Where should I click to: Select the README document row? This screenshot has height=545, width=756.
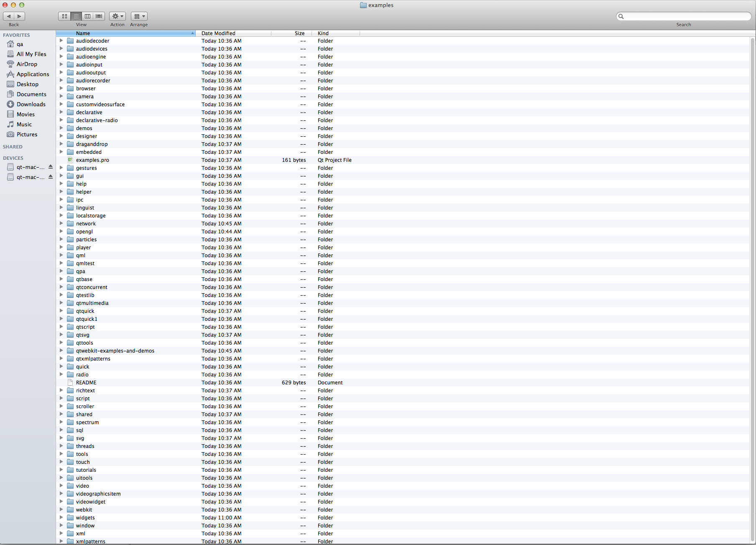[86, 383]
